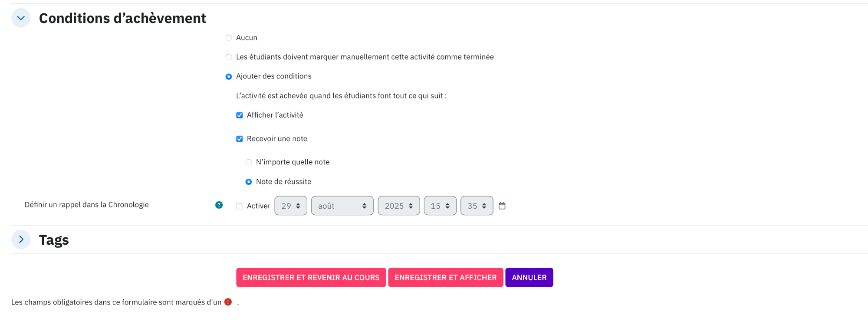This screenshot has width=868, height=328.
Task: Expand the Tags section chevron
Action: click(21, 239)
